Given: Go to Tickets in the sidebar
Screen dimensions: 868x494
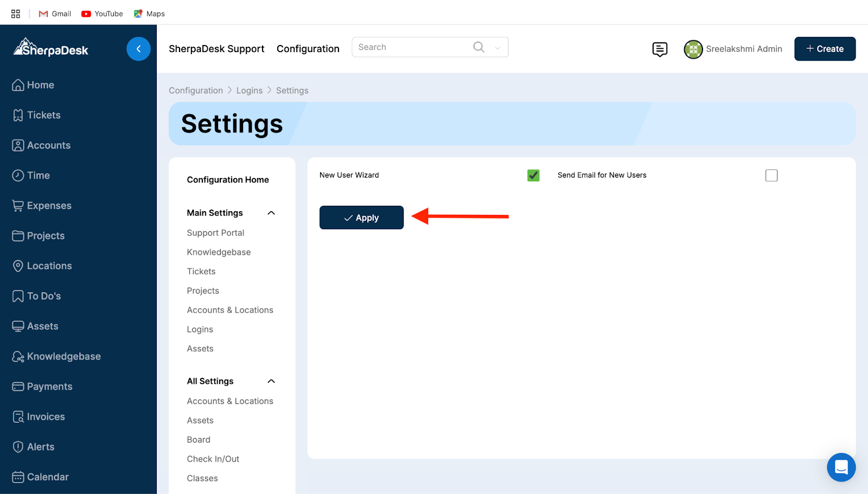Looking at the screenshot, I should pyautogui.click(x=43, y=115).
